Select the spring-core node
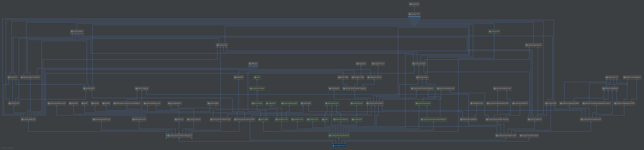 414,14
